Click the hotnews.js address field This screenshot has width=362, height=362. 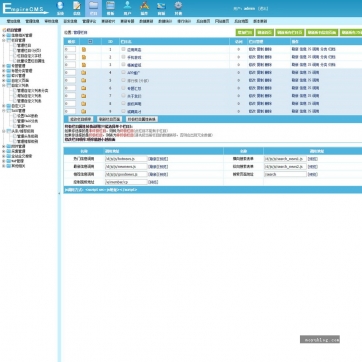pyautogui.click(x=126, y=159)
